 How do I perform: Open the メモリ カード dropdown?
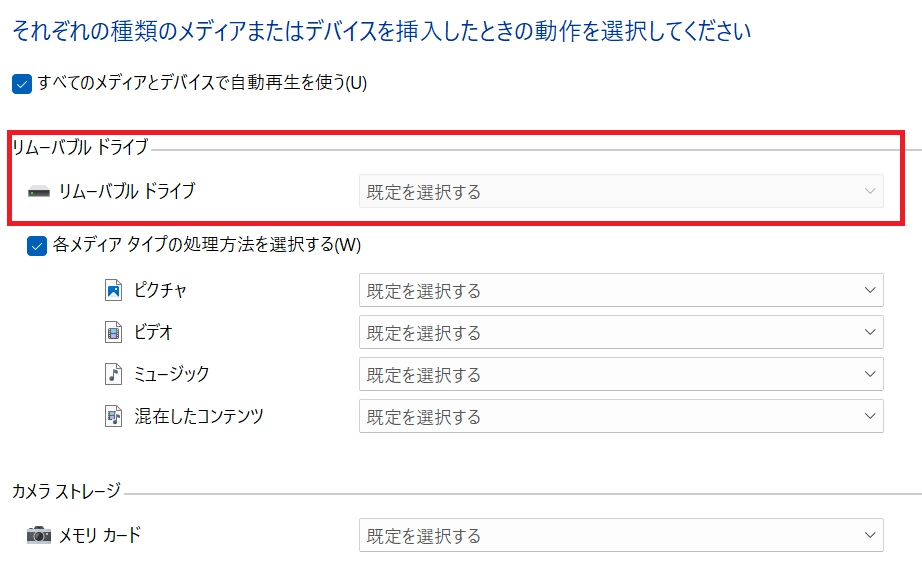tap(620, 536)
